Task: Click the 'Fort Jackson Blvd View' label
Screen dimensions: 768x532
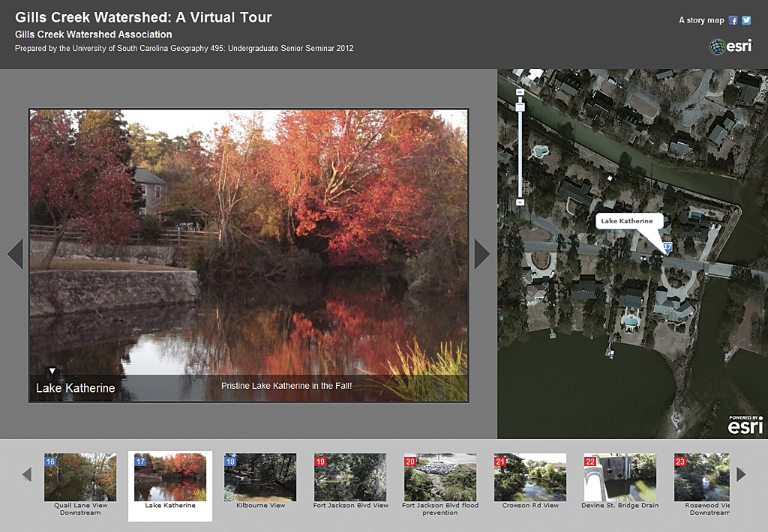Action: tap(351, 505)
